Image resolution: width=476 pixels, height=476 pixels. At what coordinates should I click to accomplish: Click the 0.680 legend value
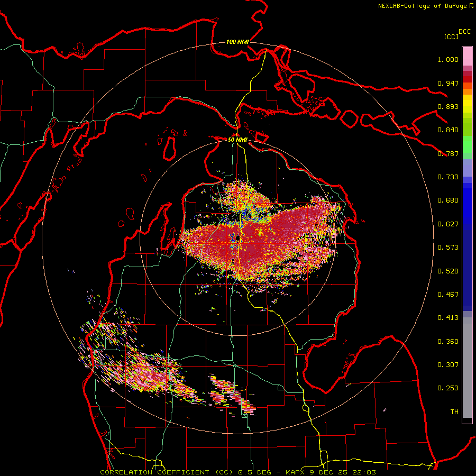(x=448, y=200)
